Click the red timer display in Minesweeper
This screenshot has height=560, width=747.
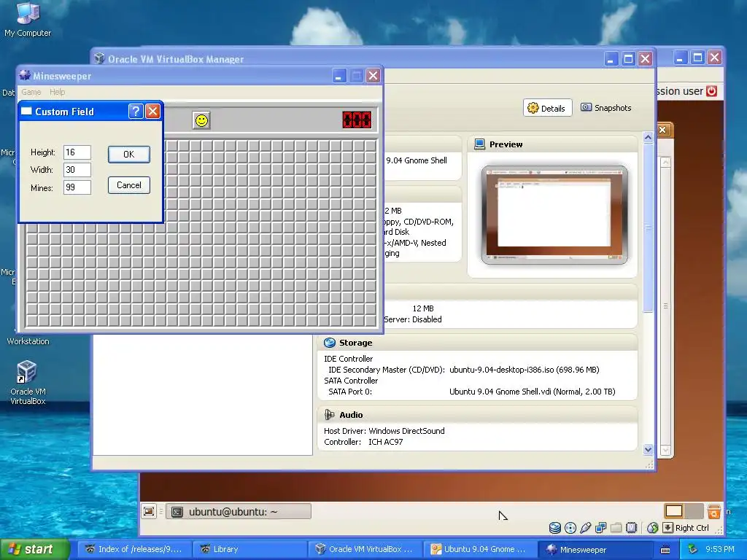click(357, 120)
